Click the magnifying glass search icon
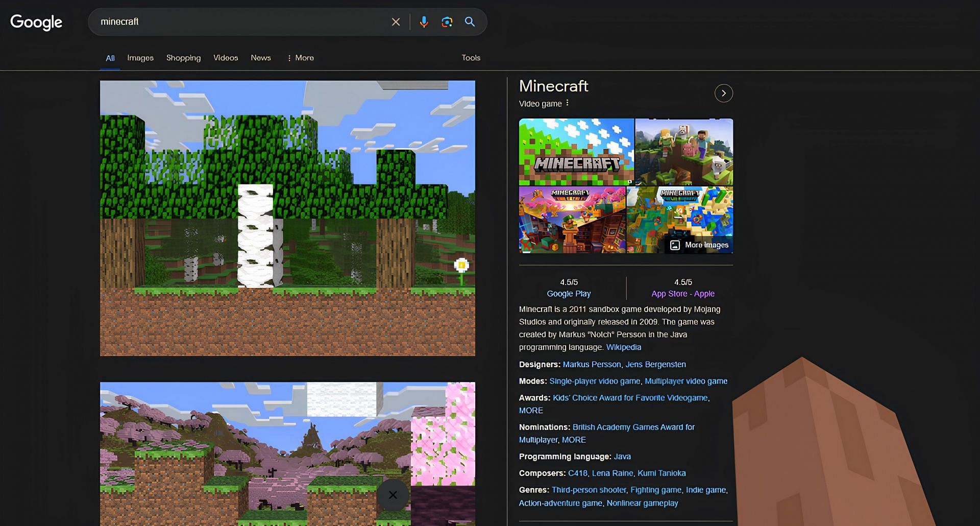 470,22
